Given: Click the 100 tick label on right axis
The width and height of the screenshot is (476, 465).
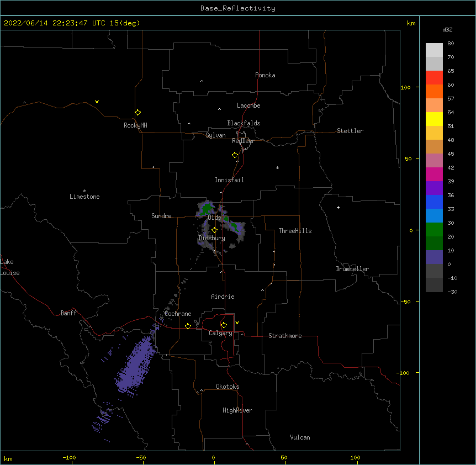Looking at the screenshot, I should coord(405,87).
